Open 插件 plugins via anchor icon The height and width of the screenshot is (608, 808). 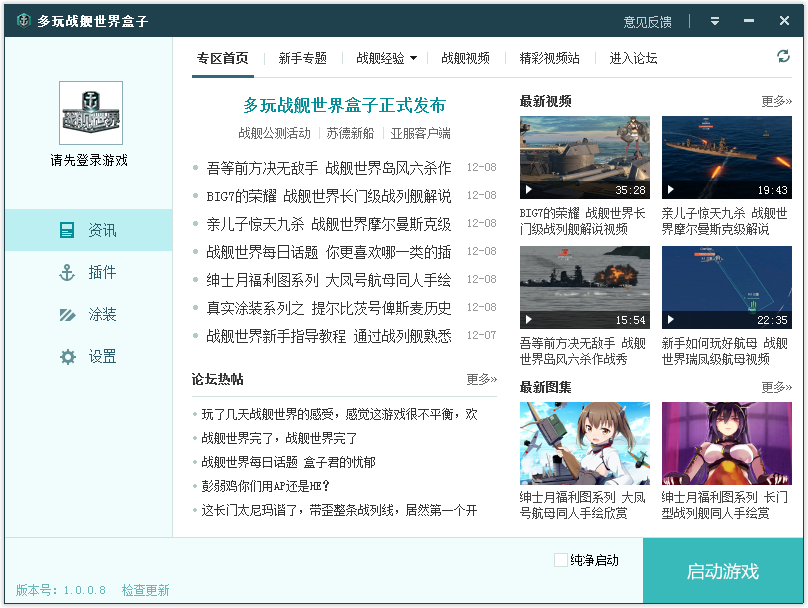[x=67, y=272]
